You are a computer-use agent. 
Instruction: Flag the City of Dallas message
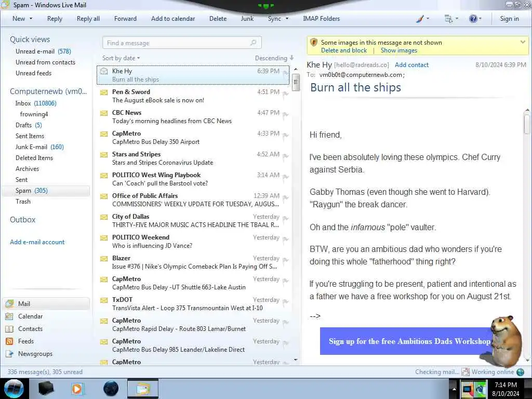tap(286, 219)
